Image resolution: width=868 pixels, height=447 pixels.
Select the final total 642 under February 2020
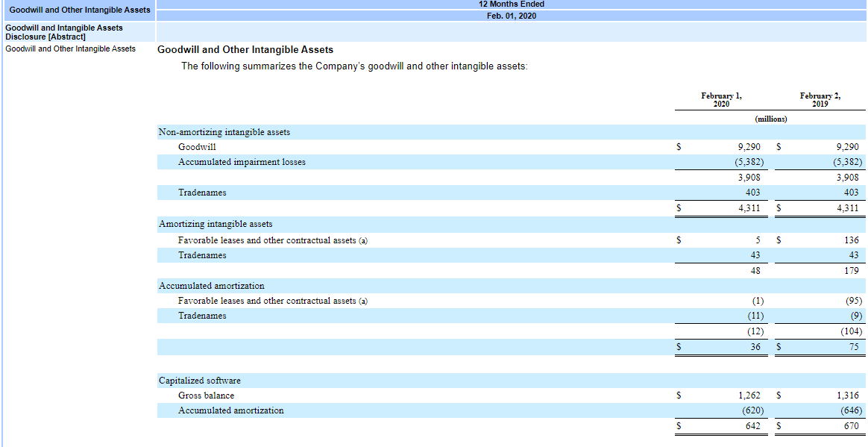pos(752,425)
